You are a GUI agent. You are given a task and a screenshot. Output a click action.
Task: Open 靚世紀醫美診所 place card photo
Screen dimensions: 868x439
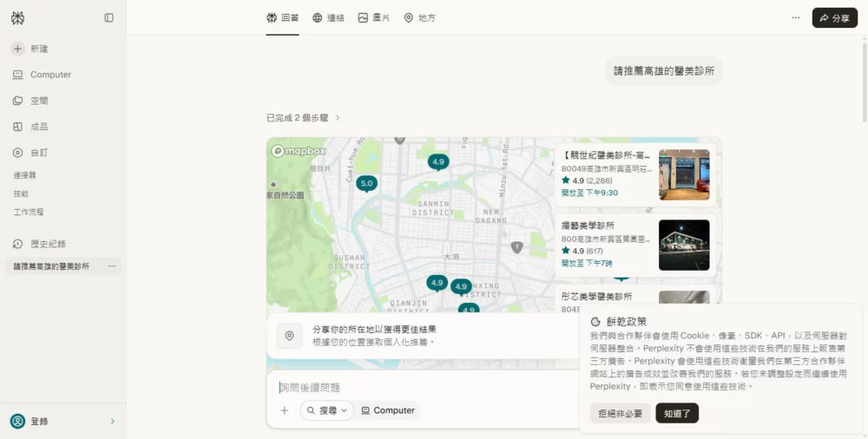click(x=684, y=174)
